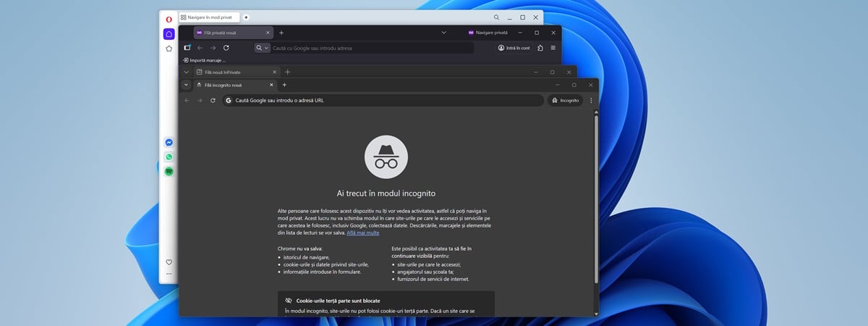This screenshot has width=868, height=326.
Task: Click the heart icon in Opera sidebar
Action: click(x=169, y=262)
